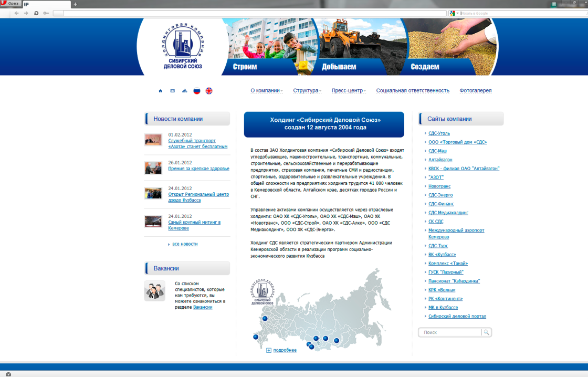Open the СДС-Уголь site link
This screenshot has width=588, height=377.
[x=439, y=133]
